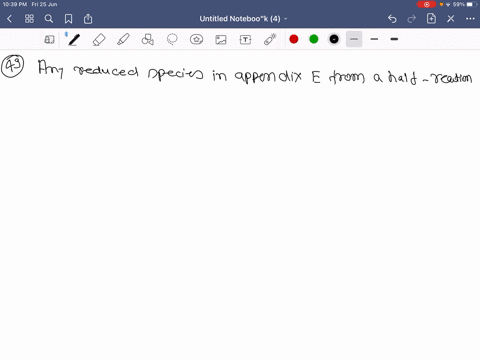Bookmark this page
Screen dimensions: 480x360
point(68,19)
